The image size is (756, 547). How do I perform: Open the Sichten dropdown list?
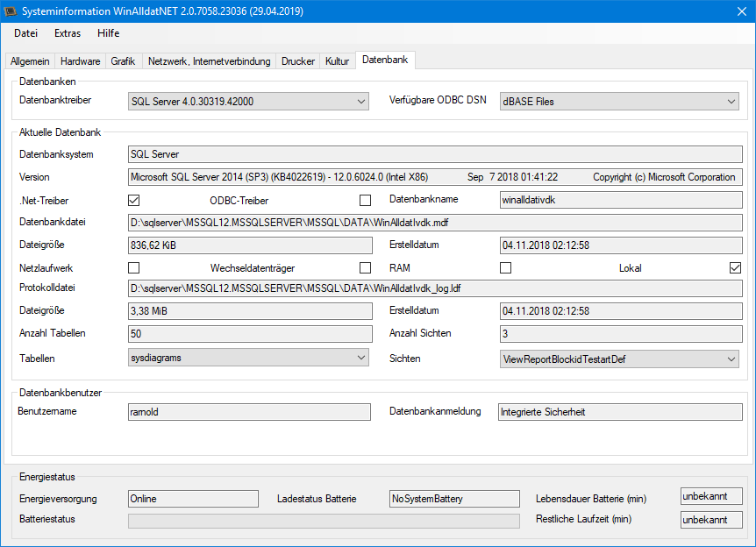tap(620, 359)
